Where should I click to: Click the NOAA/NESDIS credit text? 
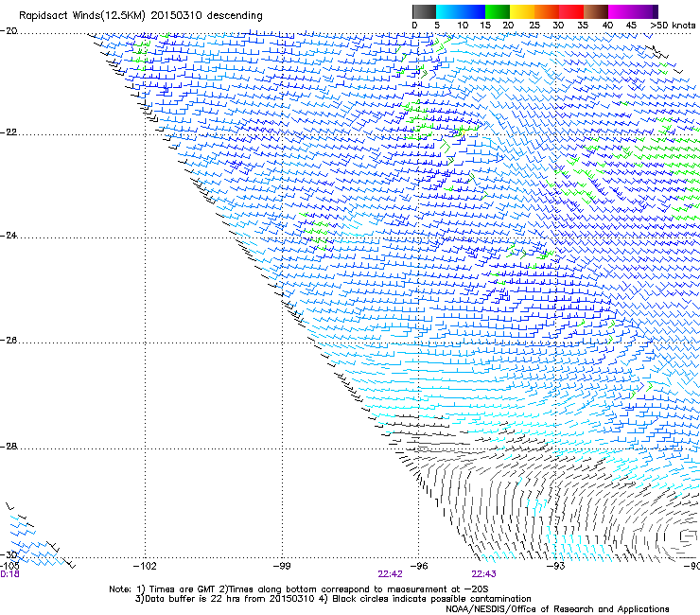click(x=557, y=609)
